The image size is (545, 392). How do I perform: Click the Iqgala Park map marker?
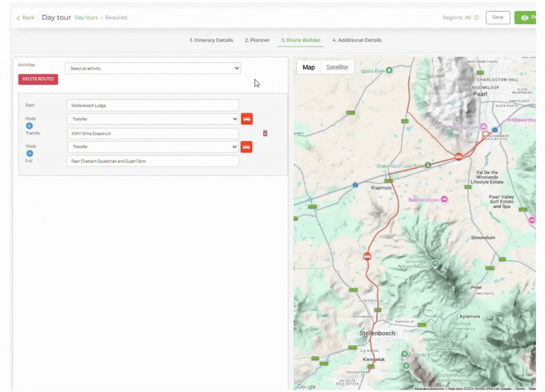click(389, 70)
